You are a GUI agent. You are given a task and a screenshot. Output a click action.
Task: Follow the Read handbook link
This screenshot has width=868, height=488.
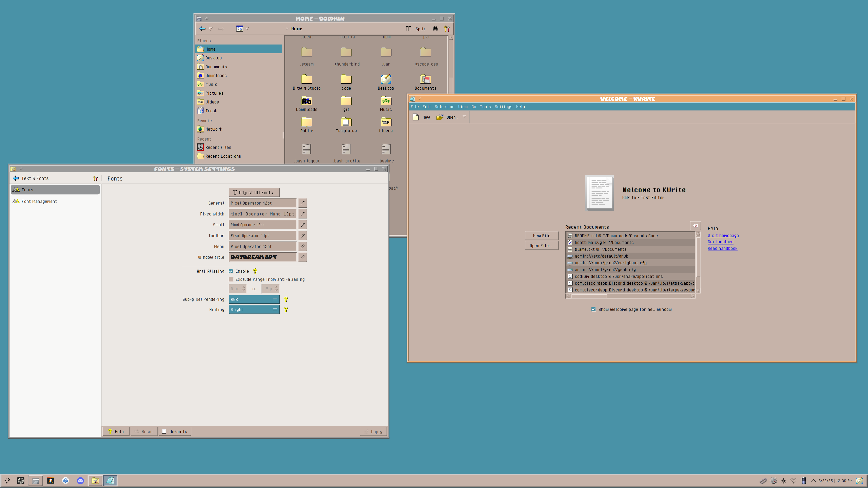pyautogui.click(x=722, y=248)
